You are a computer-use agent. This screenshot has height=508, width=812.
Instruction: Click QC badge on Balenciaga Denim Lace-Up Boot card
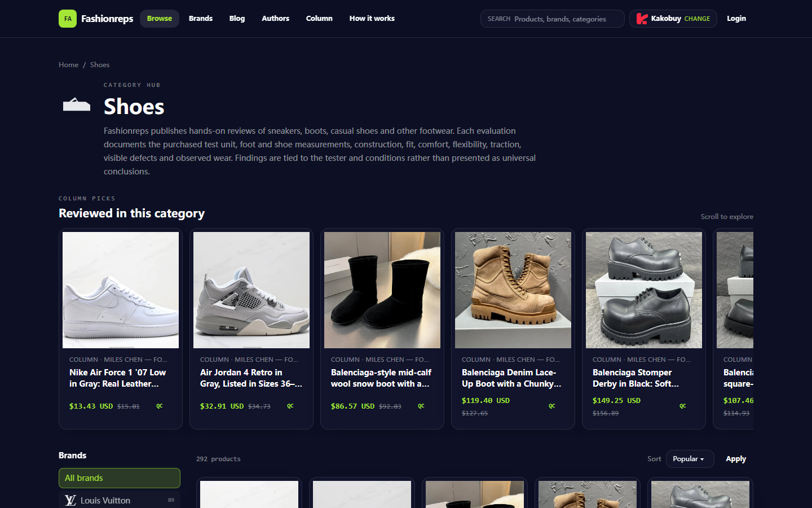552,406
